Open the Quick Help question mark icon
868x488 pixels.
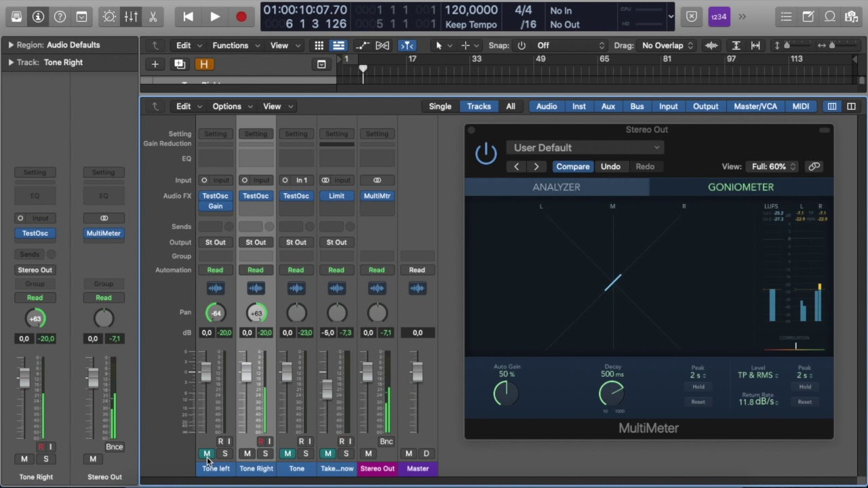(x=60, y=16)
